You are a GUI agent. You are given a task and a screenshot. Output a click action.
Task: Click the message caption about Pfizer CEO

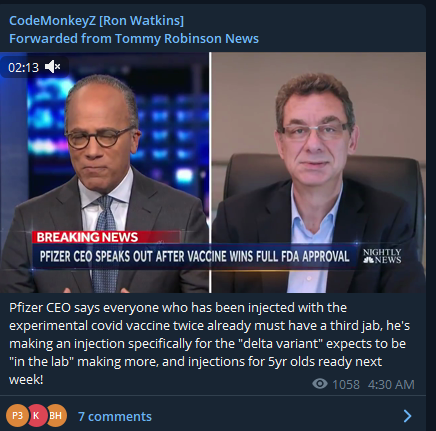(x=209, y=343)
